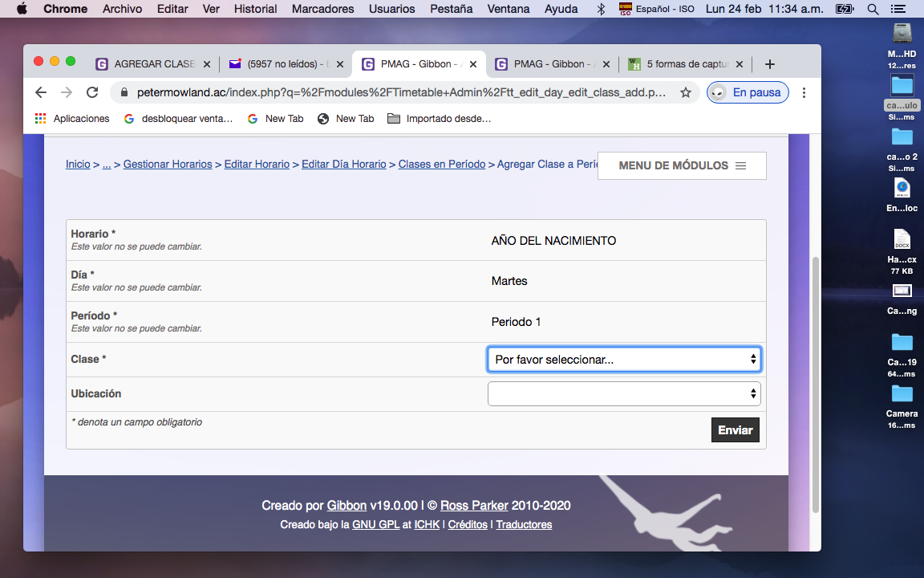Image resolution: width=924 pixels, height=578 pixels.
Task: Open the Ubicación dropdown selector
Action: 624,393
